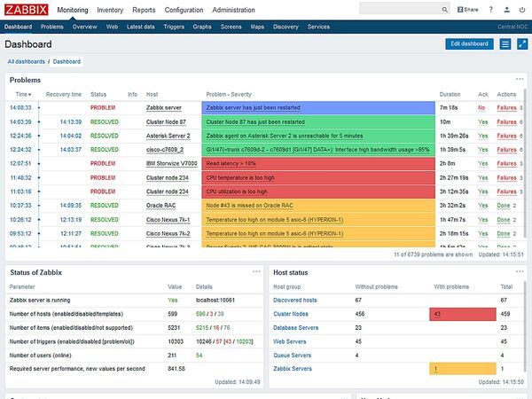Open the Latest data submenu tab
This screenshot has height=399, width=532.
(140, 27)
